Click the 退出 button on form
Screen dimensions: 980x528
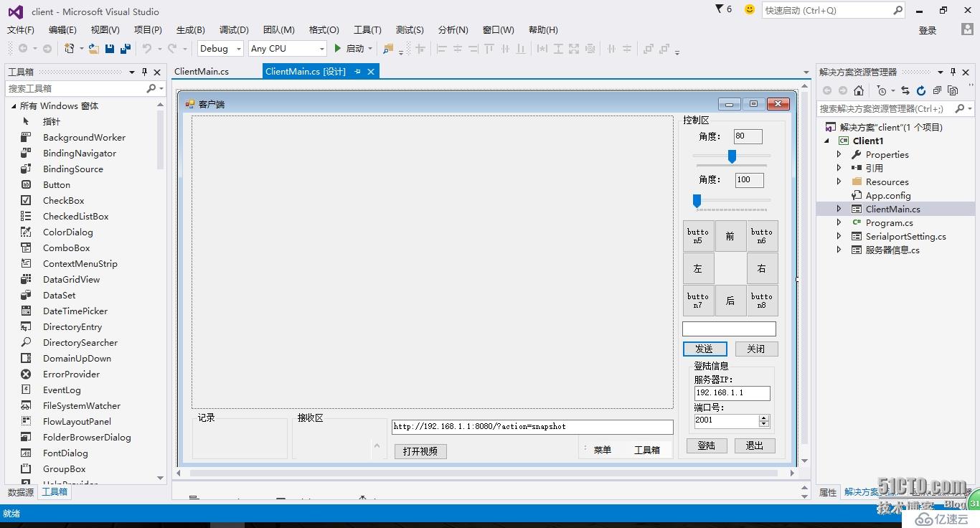pos(755,445)
